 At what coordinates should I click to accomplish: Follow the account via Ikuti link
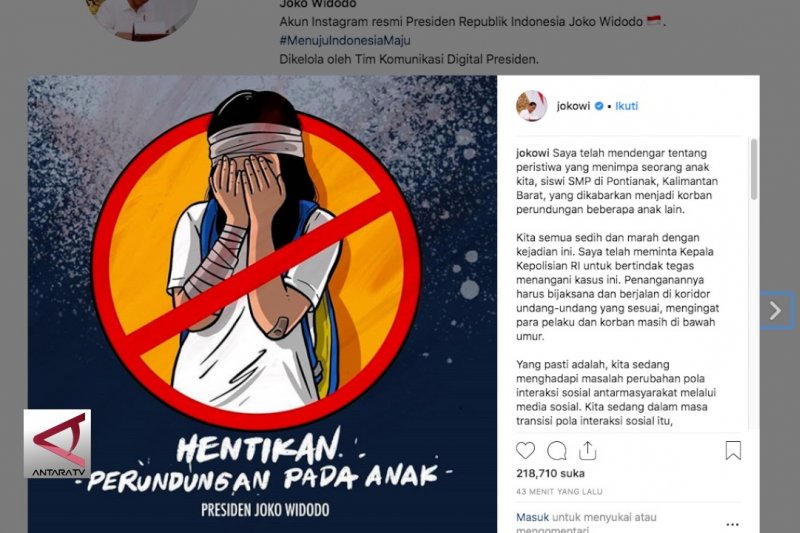click(x=627, y=106)
